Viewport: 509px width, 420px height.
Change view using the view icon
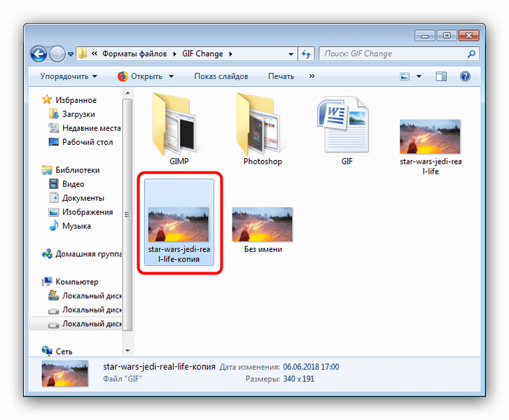click(405, 76)
